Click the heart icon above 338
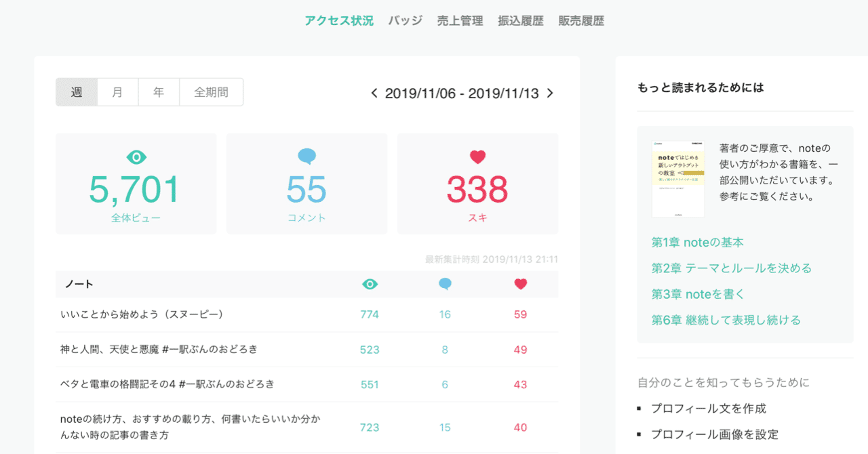Screen dimensions: 868x454 (x=477, y=157)
